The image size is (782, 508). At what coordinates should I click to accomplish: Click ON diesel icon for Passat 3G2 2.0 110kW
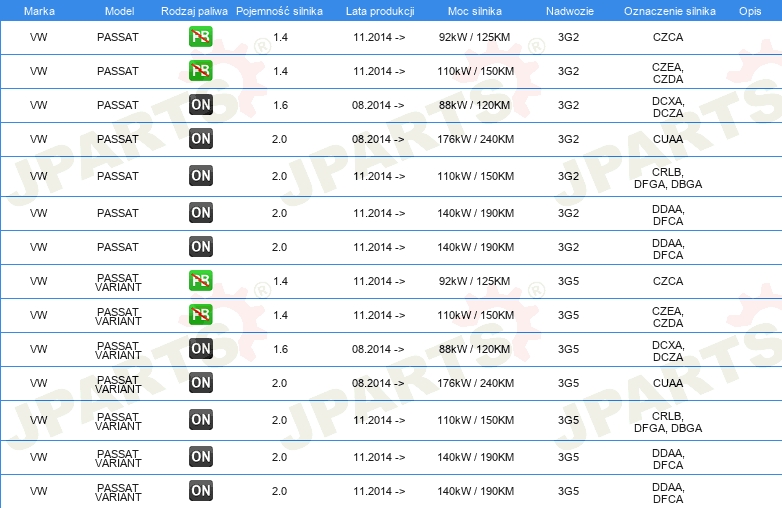pos(200,175)
